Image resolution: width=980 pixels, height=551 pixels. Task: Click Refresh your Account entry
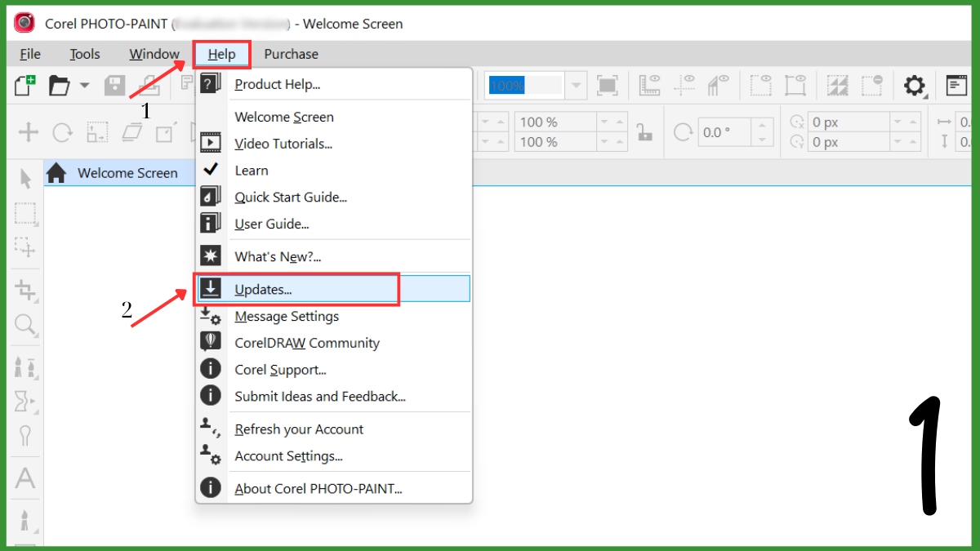coord(333,429)
